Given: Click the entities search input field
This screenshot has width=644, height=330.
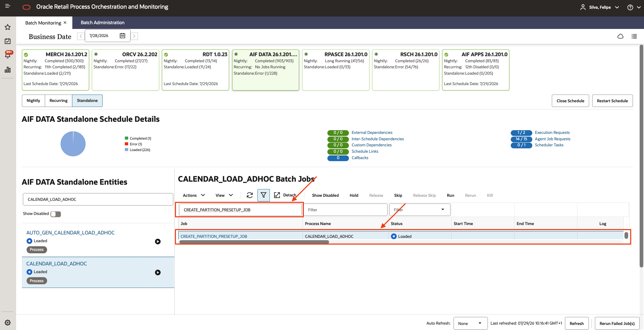Looking at the screenshot, I should 98,199.
